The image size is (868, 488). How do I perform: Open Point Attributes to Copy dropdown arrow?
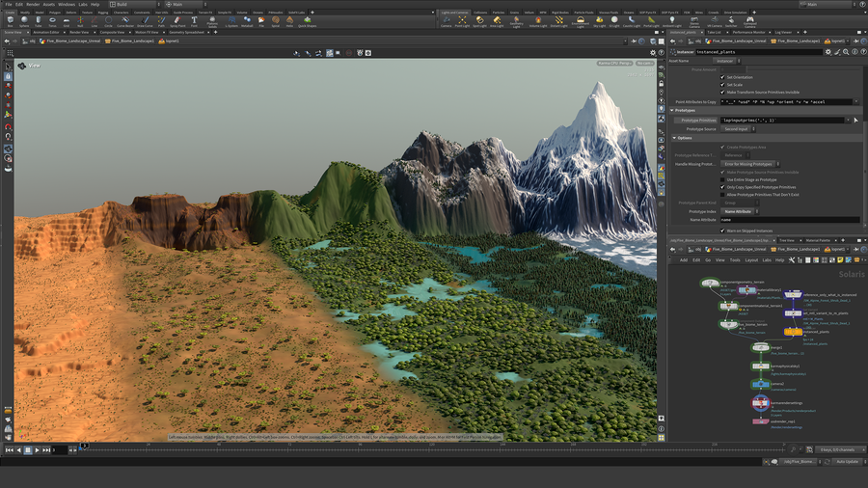point(855,102)
